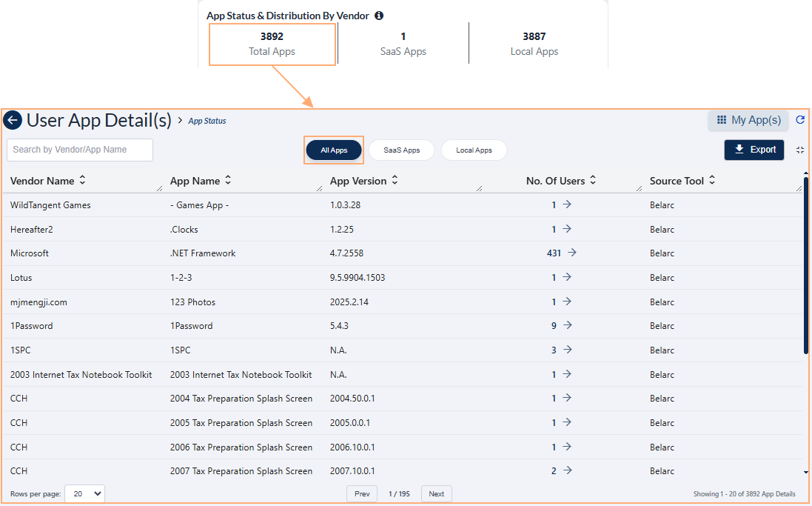Click the back arrow beside User App Detail(s)
This screenshot has height=506, width=812.
pyautogui.click(x=13, y=120)
